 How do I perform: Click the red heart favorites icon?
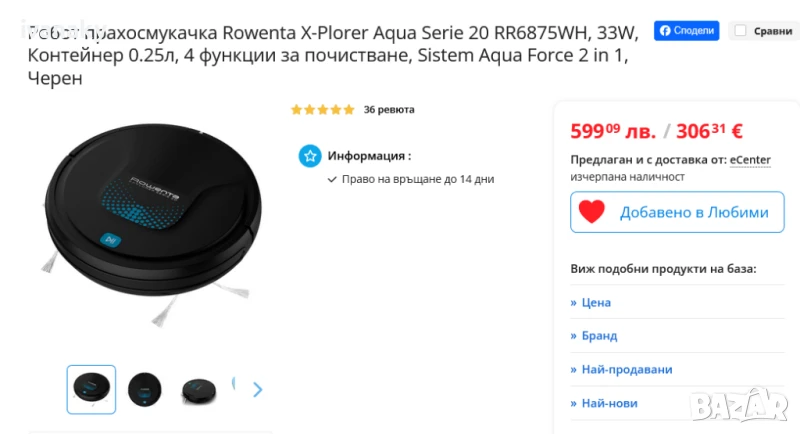coord(592,212)
